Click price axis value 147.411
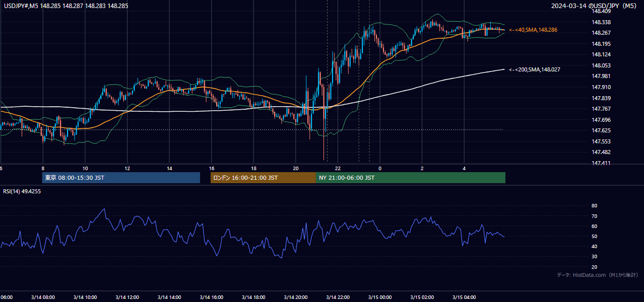This screenshot has width=644, height=302. pos(601,163)
